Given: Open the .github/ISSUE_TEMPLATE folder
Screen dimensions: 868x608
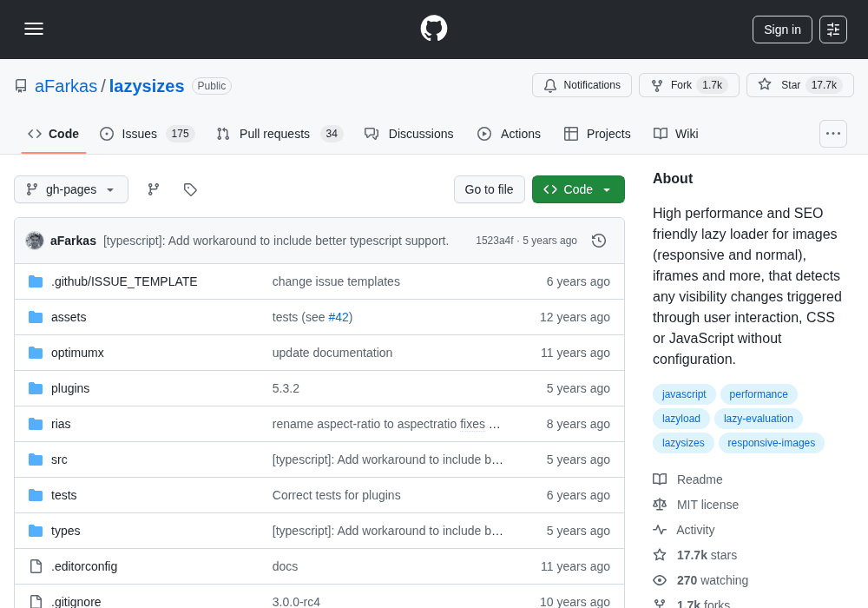Looking at the screenshot, I should 124,281.
